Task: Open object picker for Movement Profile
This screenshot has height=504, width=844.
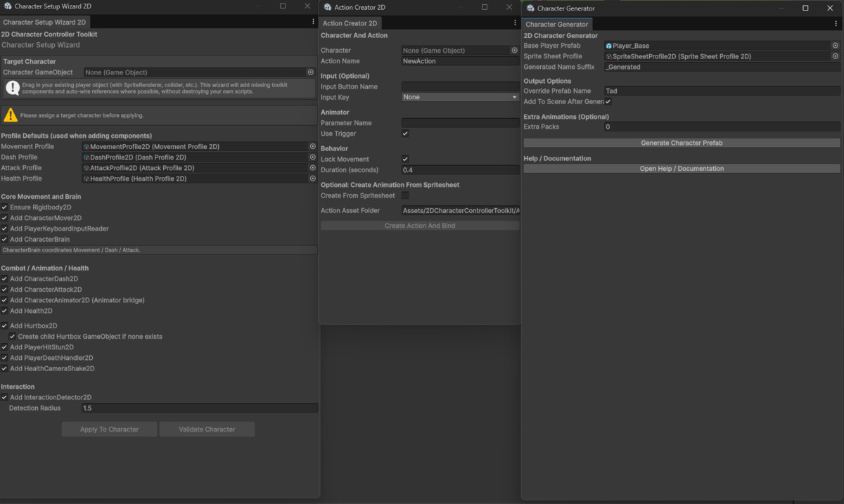Action: click(313, 146)
